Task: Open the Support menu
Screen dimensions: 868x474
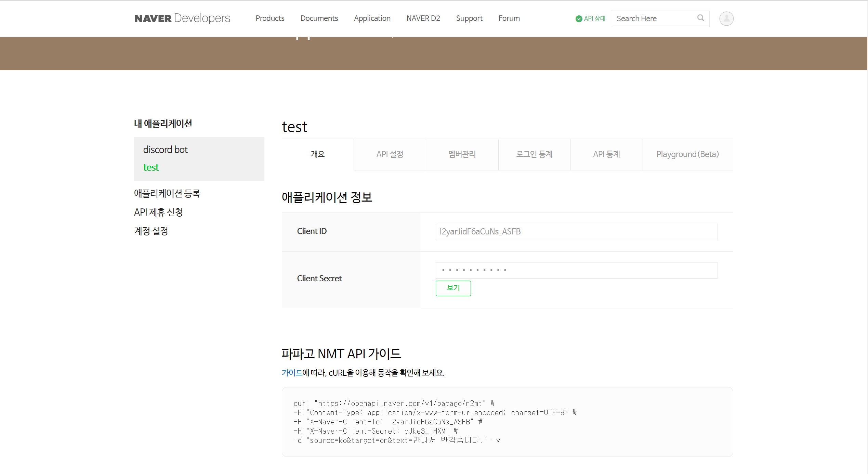Action: [x=469, y=18]
